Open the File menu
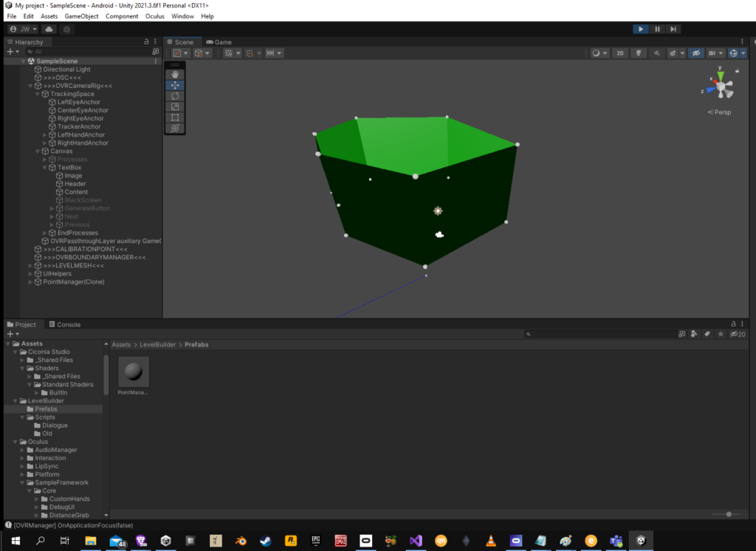Screen dimensions: 756x551 [12, 16]
